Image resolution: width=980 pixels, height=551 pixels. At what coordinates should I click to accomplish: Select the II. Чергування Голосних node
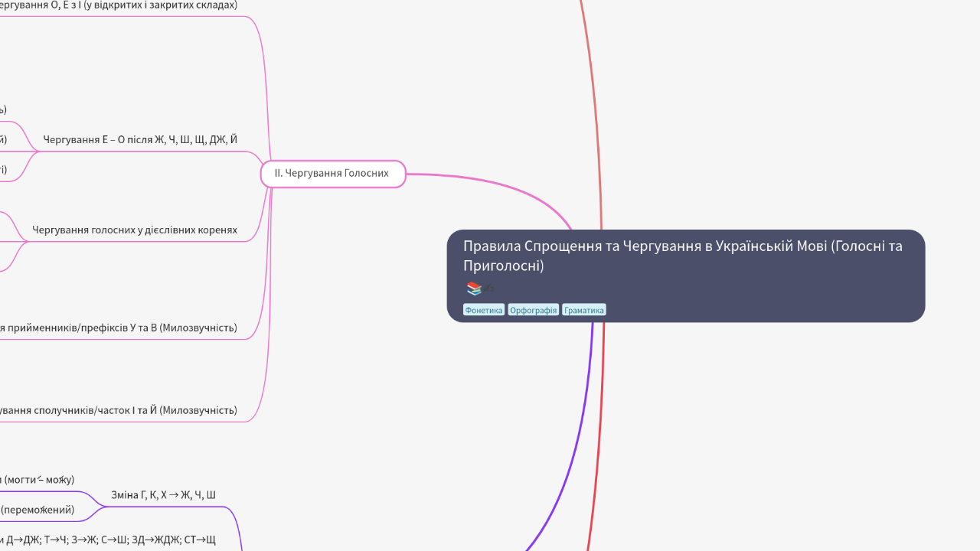[x=332, y=174]
